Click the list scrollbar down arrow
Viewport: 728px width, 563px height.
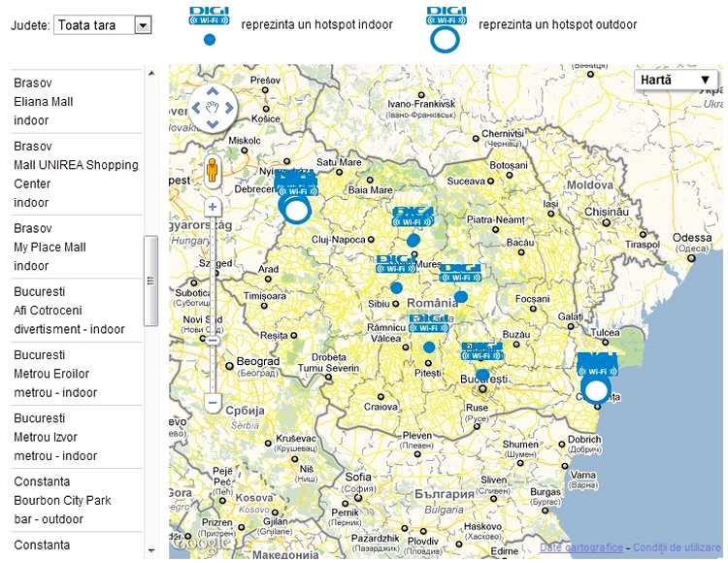pyautogui.click(x=150, y=551)
